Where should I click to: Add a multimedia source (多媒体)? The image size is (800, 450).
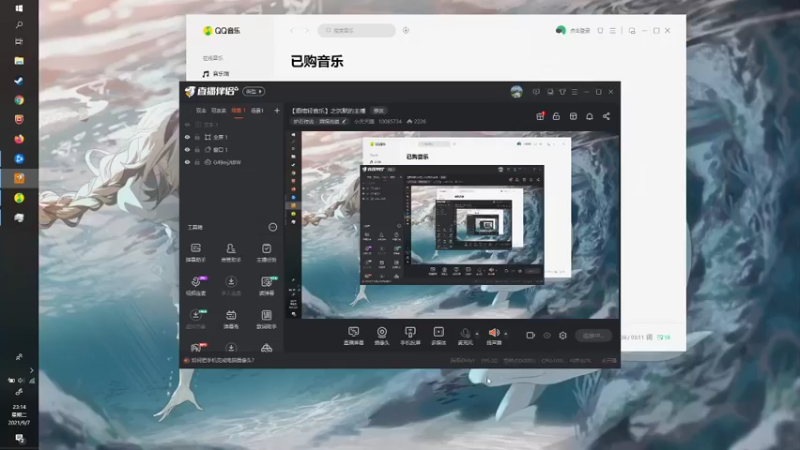point(438,336)
